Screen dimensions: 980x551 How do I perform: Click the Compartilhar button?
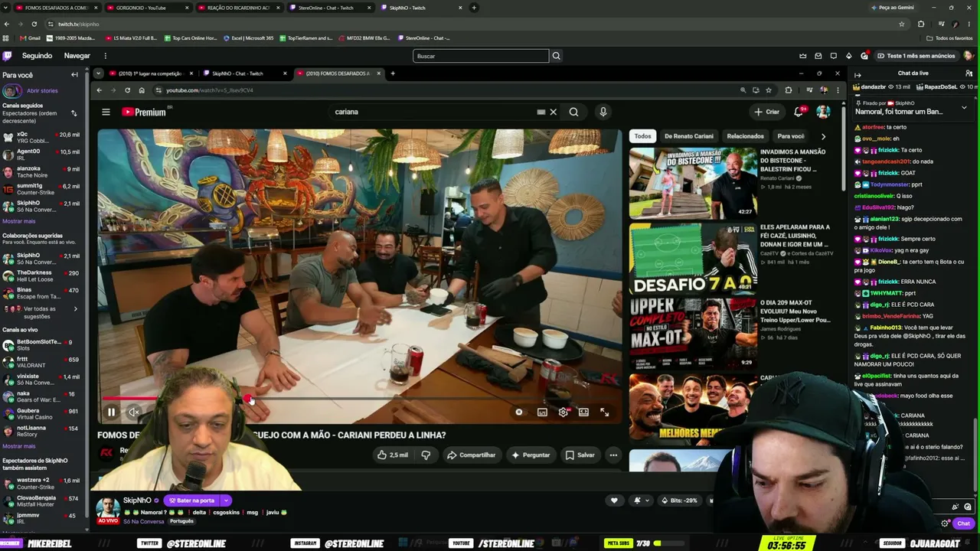471,455
